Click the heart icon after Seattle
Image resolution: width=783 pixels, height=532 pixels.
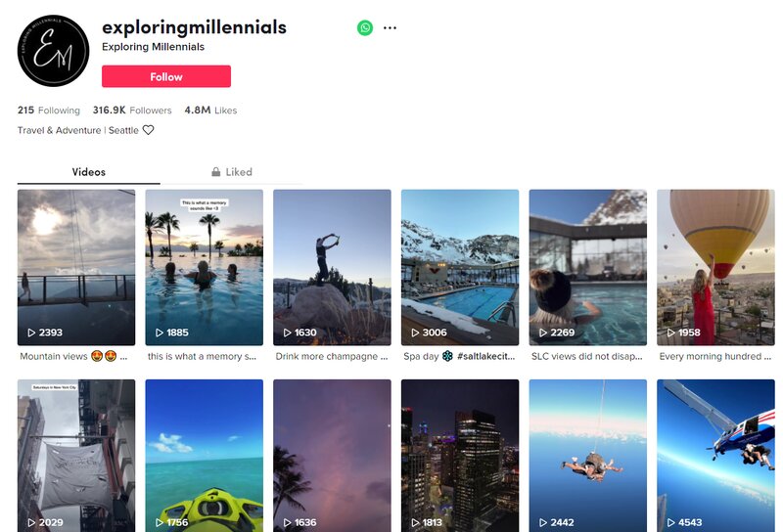[149, 130]
